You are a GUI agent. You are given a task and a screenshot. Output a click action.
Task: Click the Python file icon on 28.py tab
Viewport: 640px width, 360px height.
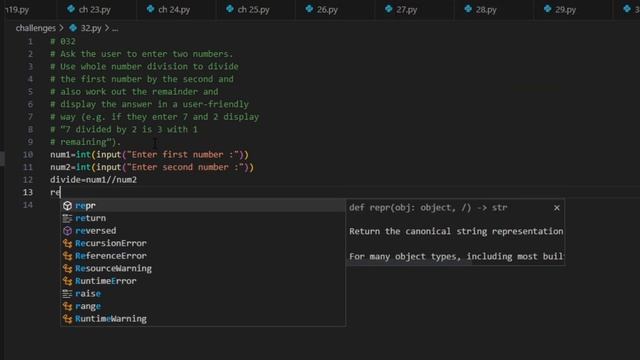coord(468,9)
